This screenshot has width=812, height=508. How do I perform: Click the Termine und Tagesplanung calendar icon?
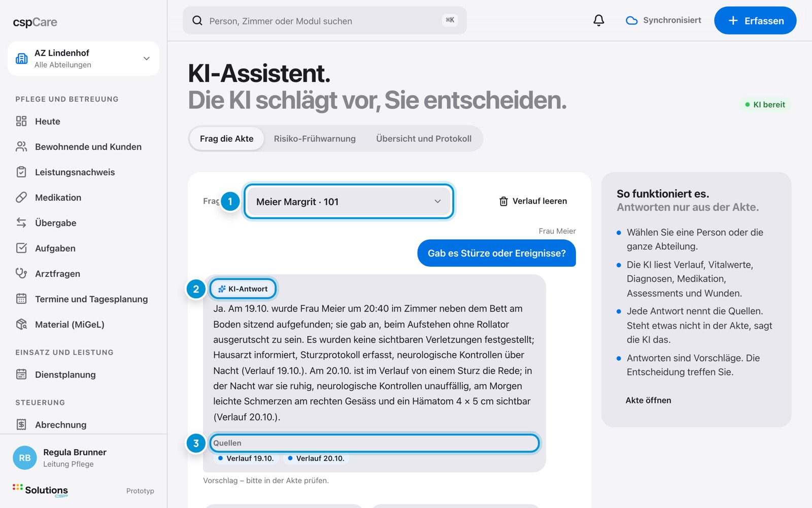point(21,299)
